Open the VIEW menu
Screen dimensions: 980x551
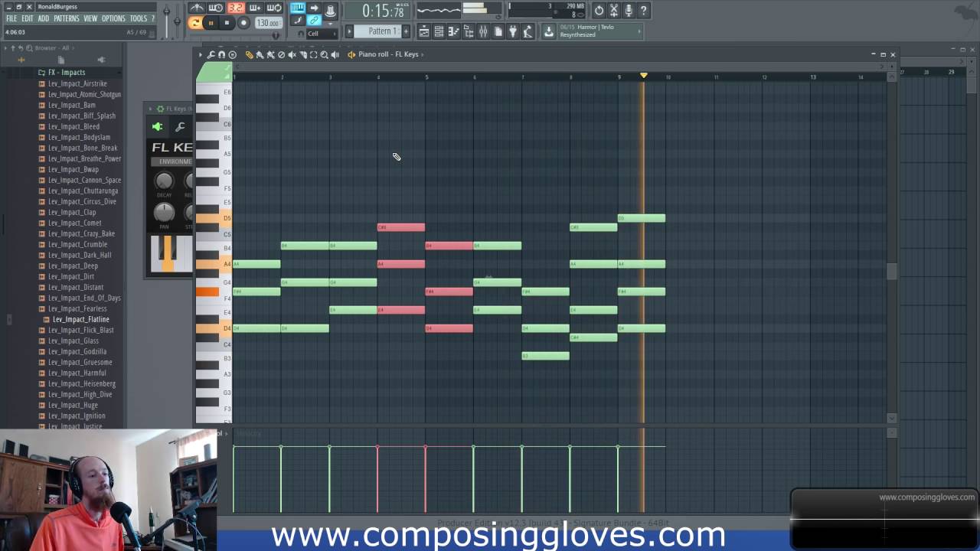(x=90, y=18)
